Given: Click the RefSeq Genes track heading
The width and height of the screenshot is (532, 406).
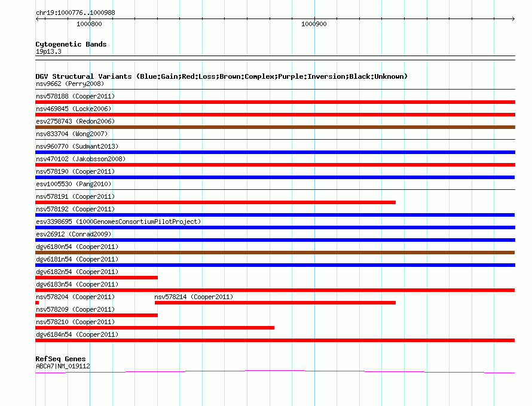Looking at the screenshot, I should tap(60, 359).
